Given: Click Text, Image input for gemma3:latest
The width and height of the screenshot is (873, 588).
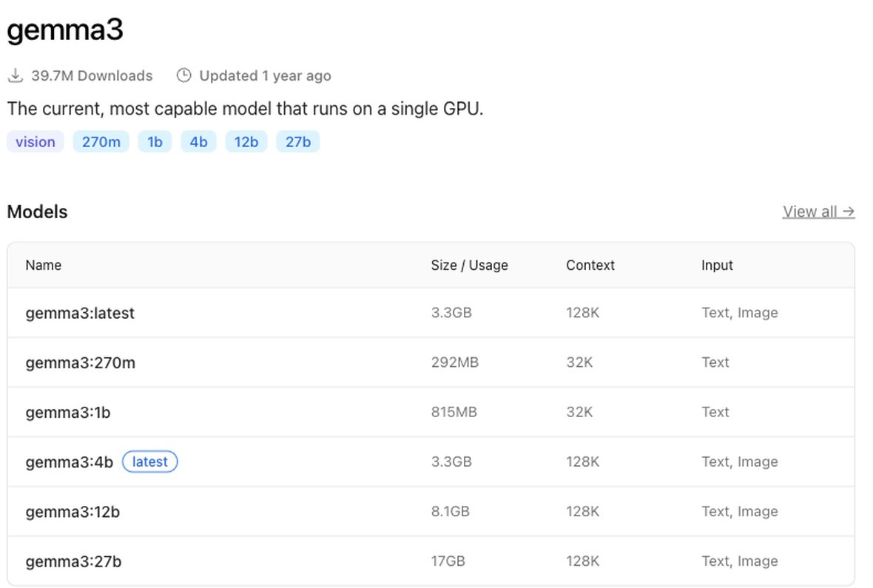Looking at the screenshot, I should click(x=740, y=313).
